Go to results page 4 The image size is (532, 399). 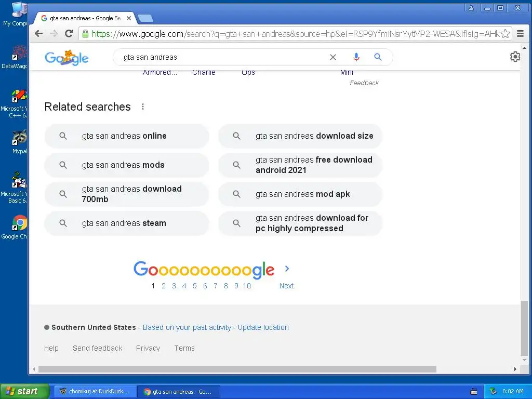coord(184,286)
